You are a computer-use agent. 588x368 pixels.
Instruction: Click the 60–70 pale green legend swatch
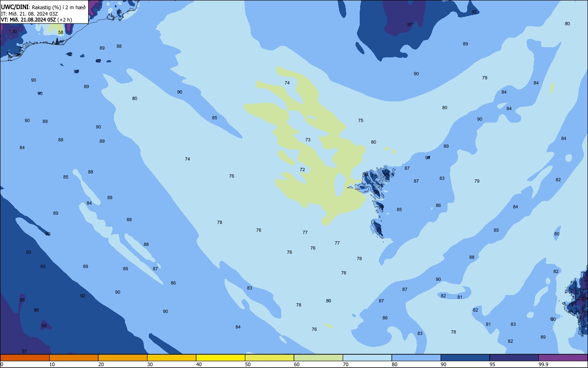[x=318, y=357]
